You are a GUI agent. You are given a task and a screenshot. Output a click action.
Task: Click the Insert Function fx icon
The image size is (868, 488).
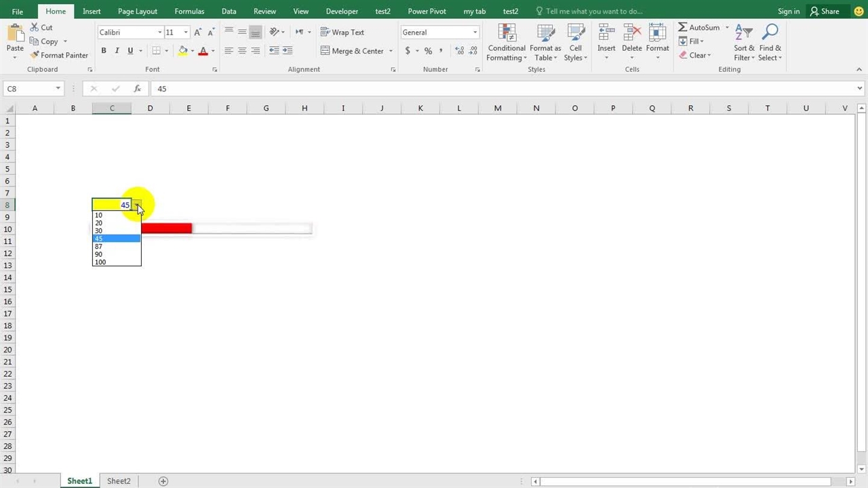click(x=137, y=89)
